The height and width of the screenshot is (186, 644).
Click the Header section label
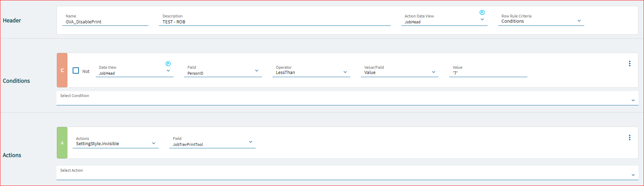(12, 21)
